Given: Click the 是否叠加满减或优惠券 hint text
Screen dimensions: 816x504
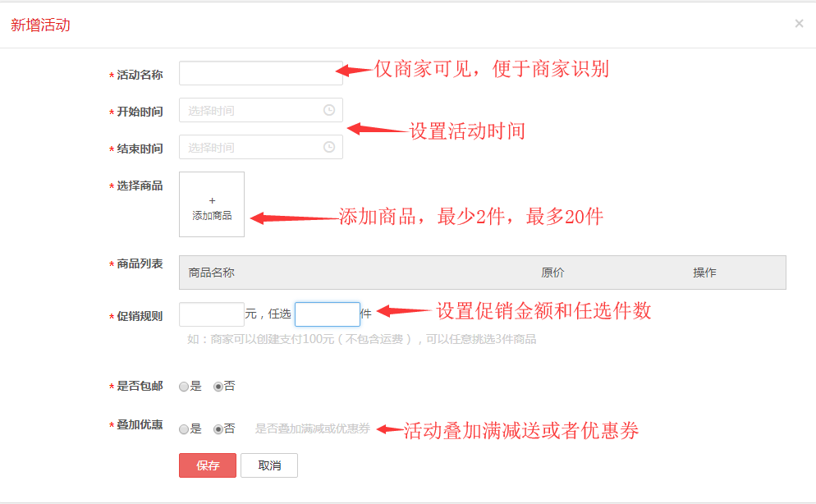Looking at the screenshot, I should click(x=312, y=428).
